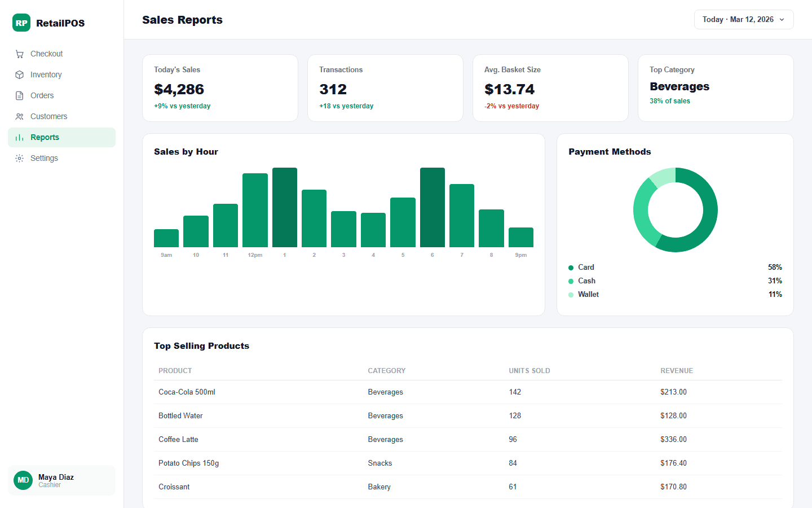
Task: Click the Beverages top category value
Action: pyautogui.click(x=679, y=86)
